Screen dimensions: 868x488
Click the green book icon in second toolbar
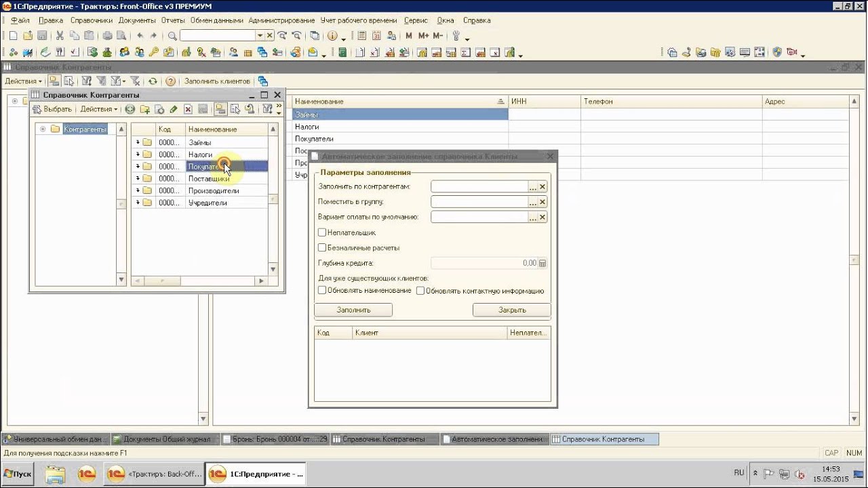coord(342,52)
